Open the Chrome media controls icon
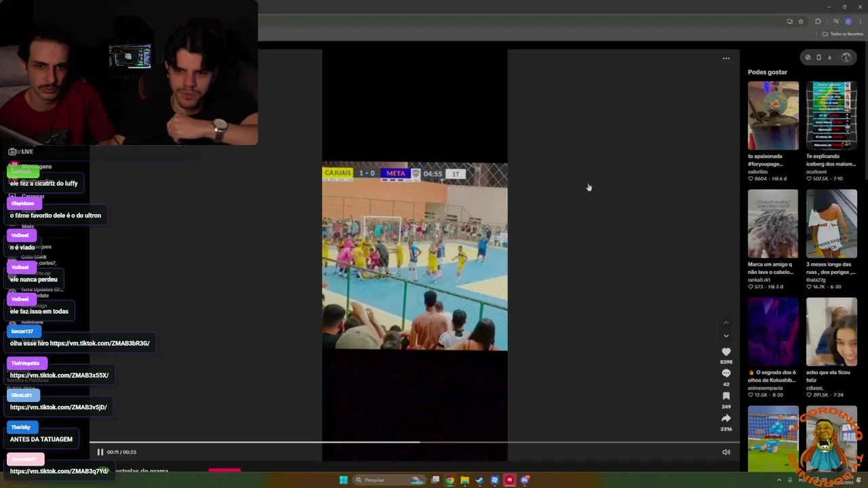Screen dimensions: 868x488 coord(835,21)
